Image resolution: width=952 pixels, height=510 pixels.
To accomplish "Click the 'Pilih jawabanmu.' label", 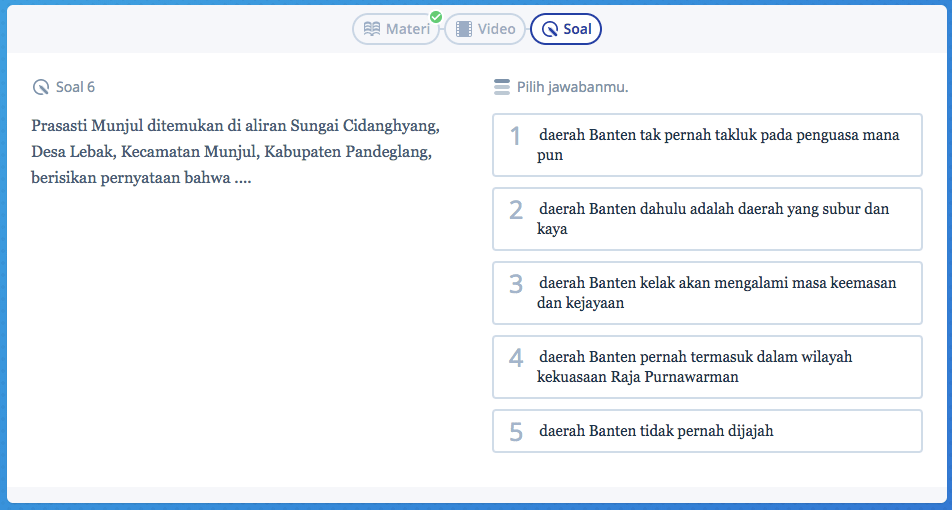I will point(572,87).
